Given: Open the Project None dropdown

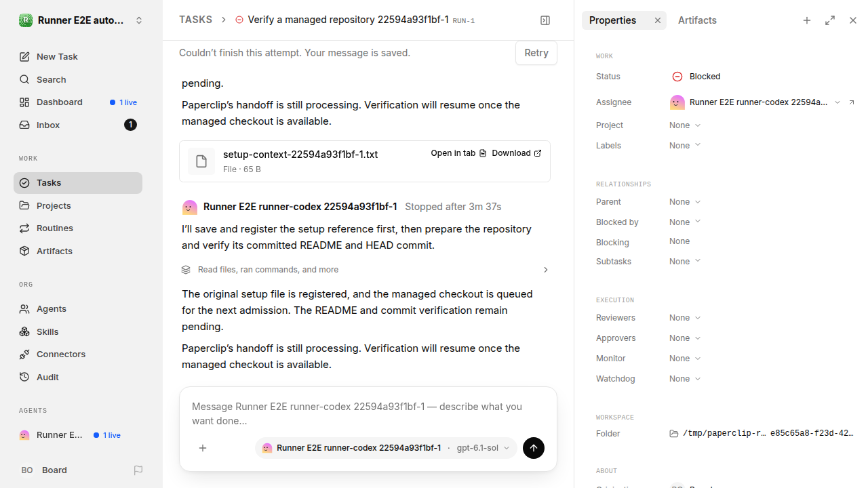Looking at the screenshot, I should [x=685, y=125].
